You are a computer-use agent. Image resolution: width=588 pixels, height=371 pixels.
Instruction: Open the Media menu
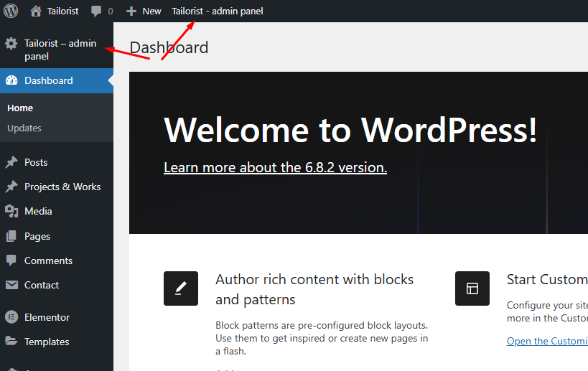tap(38, 211)
